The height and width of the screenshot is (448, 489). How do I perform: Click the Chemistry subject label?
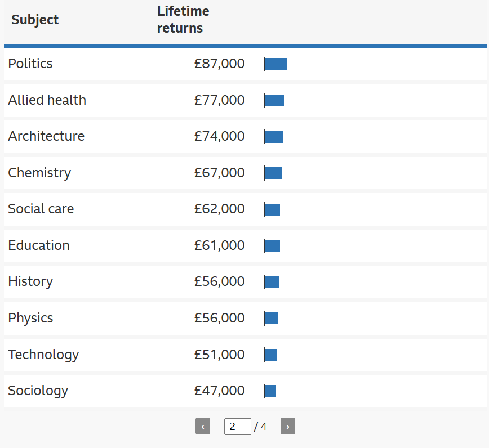39,173
